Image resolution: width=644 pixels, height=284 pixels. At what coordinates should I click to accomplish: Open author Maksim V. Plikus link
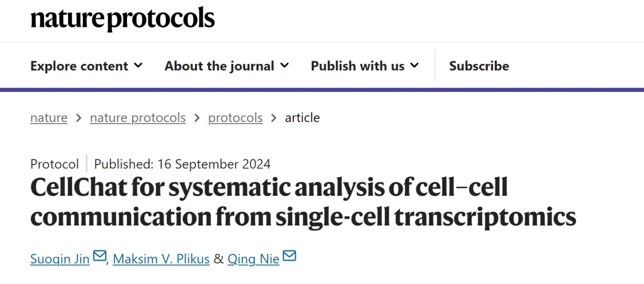tap(161, 259)
